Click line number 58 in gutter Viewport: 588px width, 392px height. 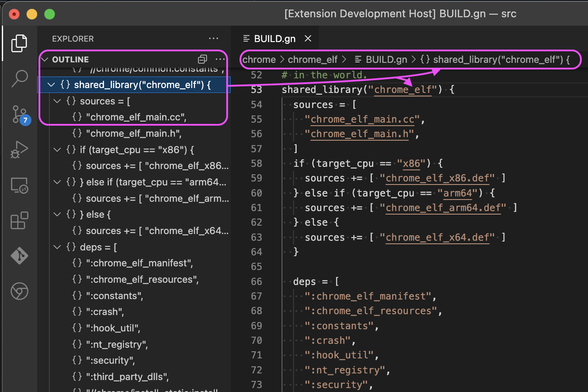click(256, 163)
